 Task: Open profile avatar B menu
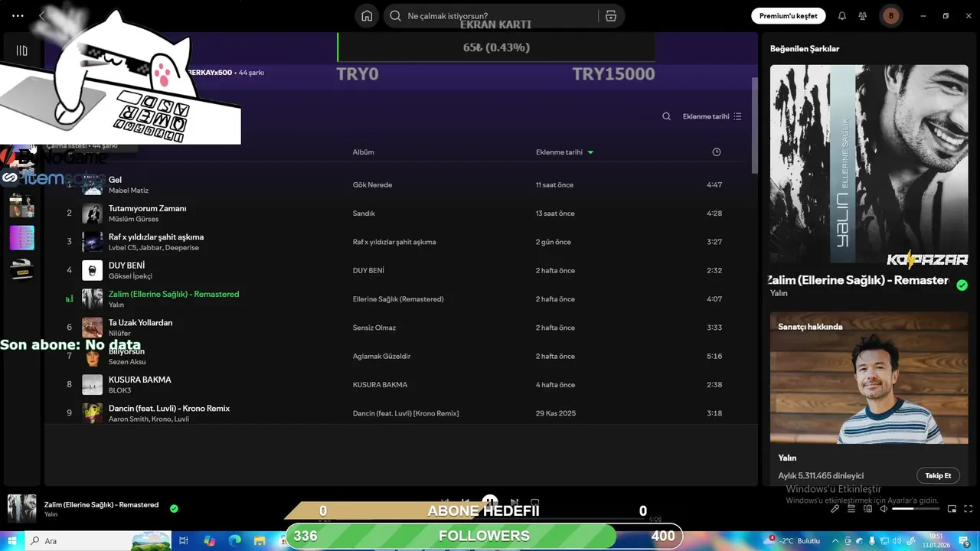[x=890, y=16]
